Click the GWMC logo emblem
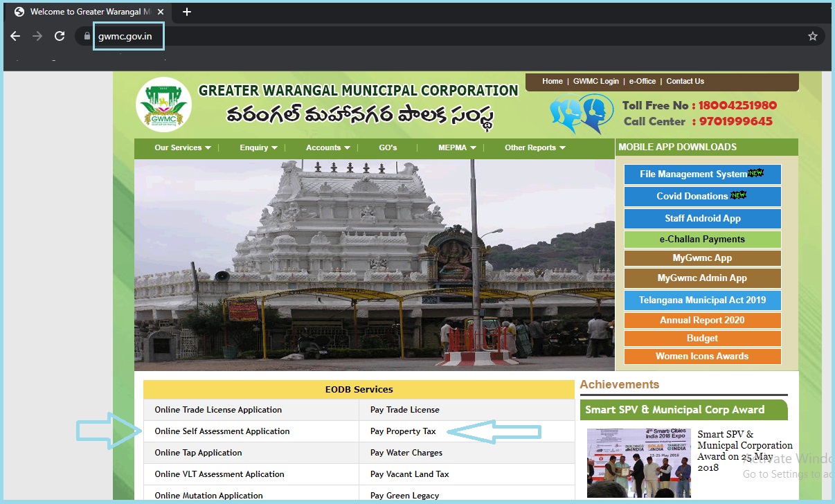The height and width of the screenshot is (504, 835). [164, 104]
